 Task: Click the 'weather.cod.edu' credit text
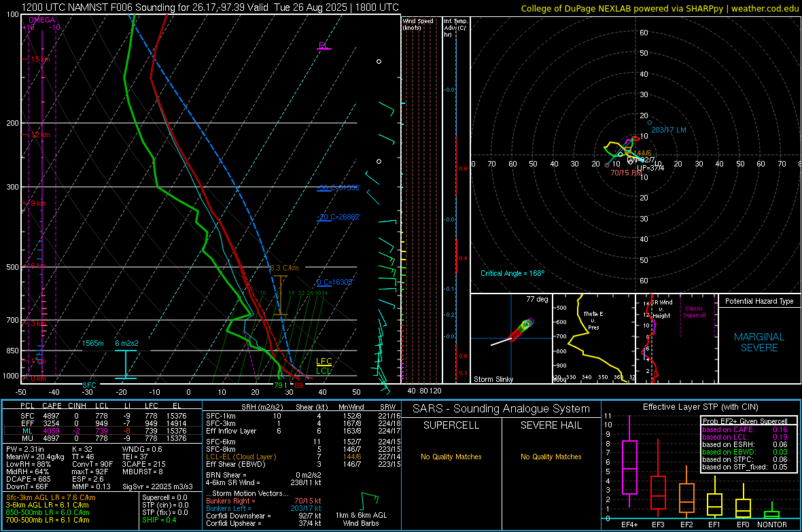(765, 8)
